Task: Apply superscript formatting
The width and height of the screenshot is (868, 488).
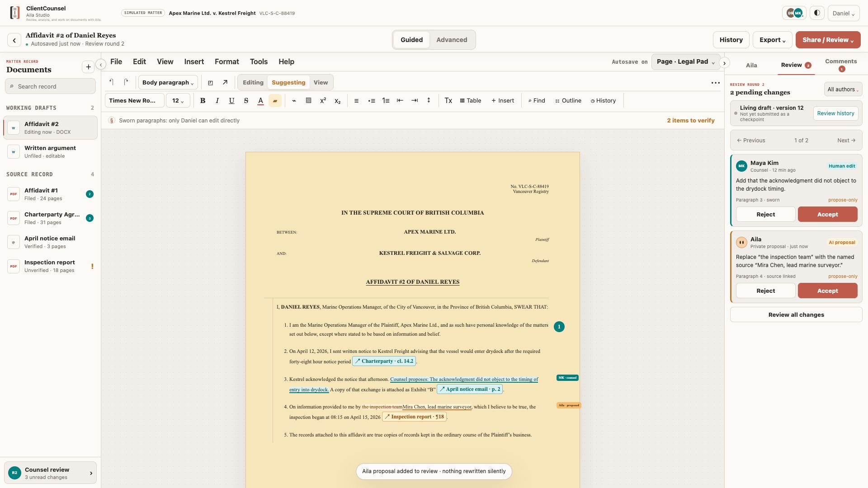Action: click(x=323, y=101)
